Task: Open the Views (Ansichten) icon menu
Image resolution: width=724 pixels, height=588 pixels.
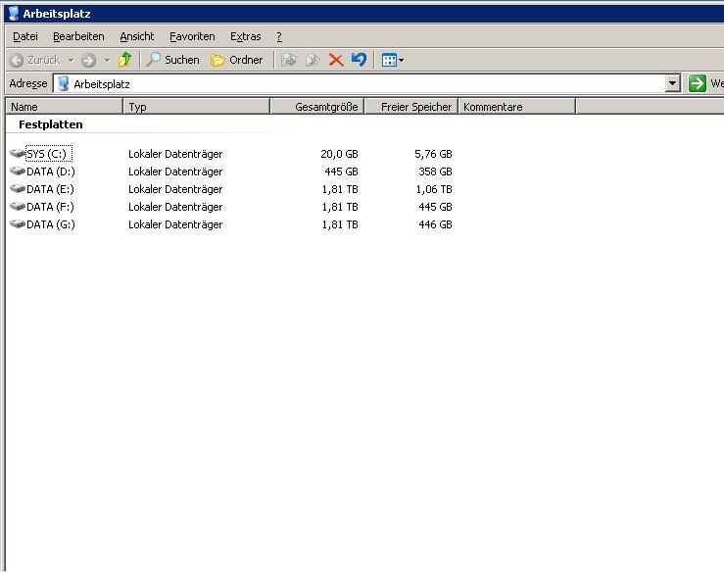Action: [393, 60]
